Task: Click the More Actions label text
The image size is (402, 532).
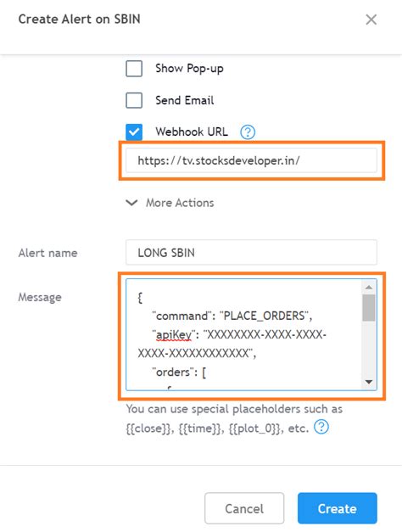Action: tap(180, 203)
